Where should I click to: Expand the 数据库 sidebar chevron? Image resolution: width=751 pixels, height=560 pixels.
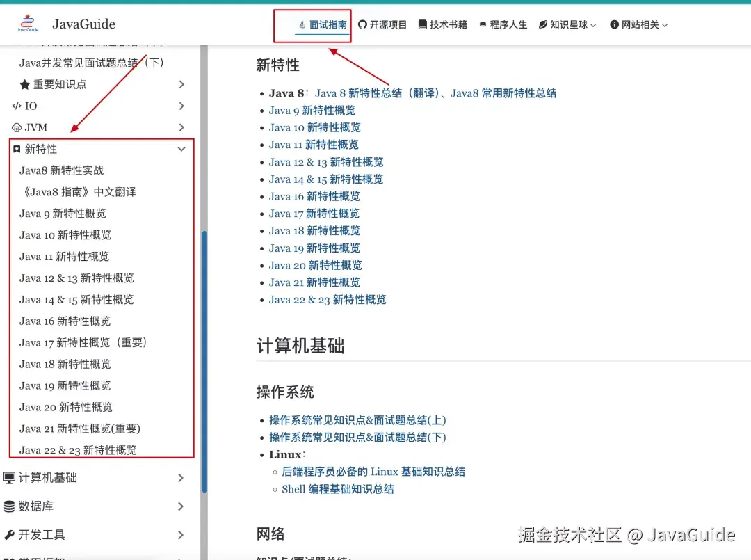pos(181,506)
